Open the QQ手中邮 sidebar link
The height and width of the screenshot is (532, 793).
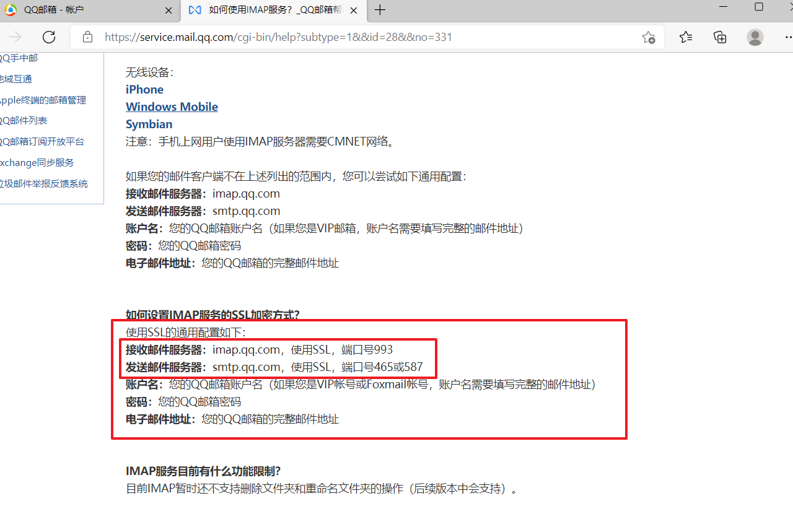[x=19, y=58]
